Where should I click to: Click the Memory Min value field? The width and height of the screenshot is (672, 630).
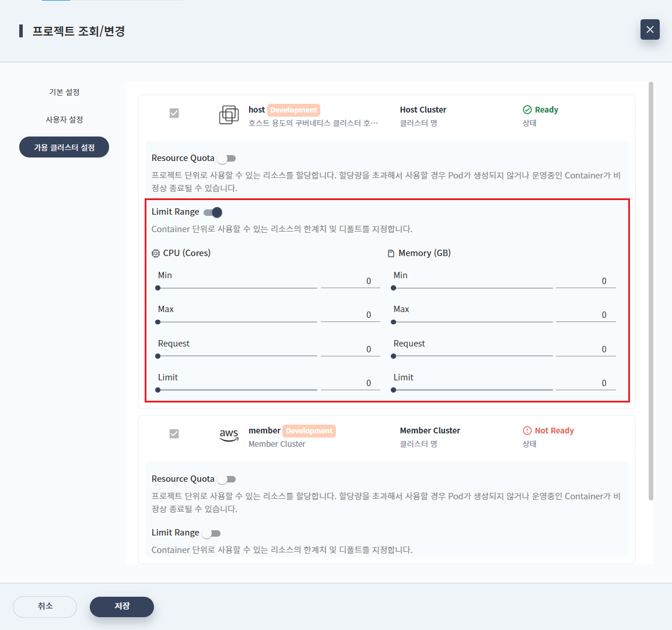pos(586,281)
